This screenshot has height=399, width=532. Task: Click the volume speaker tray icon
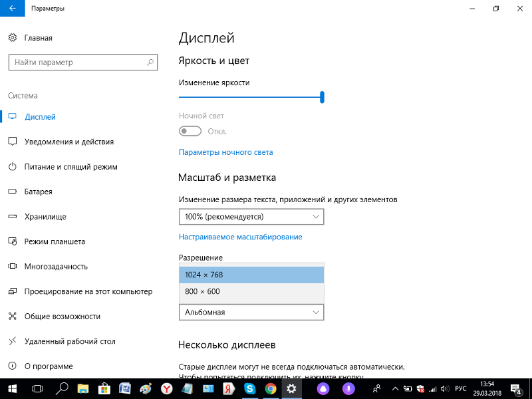[445, 389]
